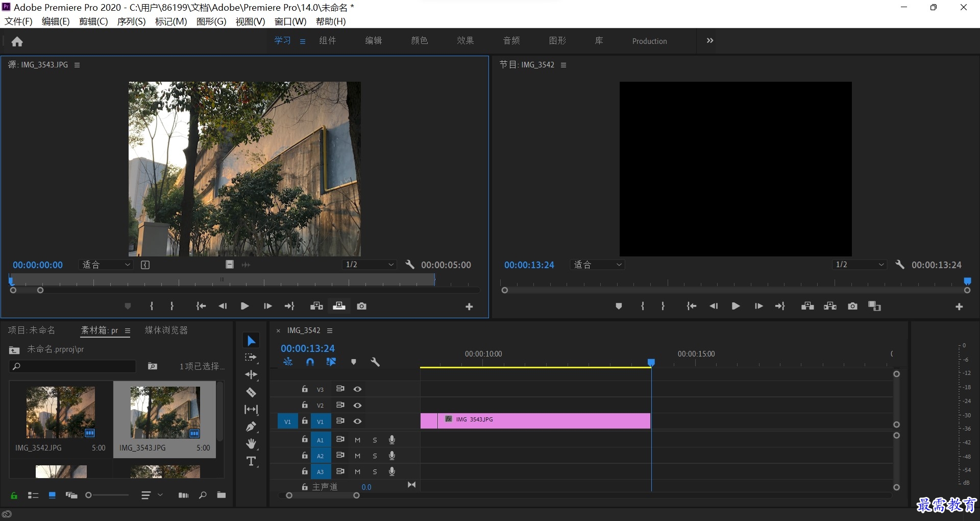Click Lift button in Program monitor
The width and height of the screenshot is (980, 521).
[807, 306]
